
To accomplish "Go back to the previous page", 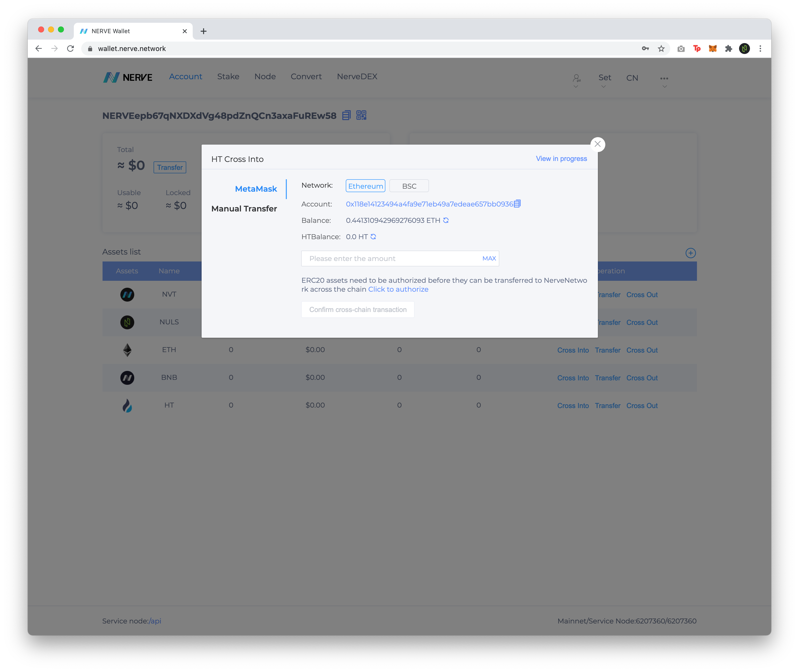I will tap(38, 48).
